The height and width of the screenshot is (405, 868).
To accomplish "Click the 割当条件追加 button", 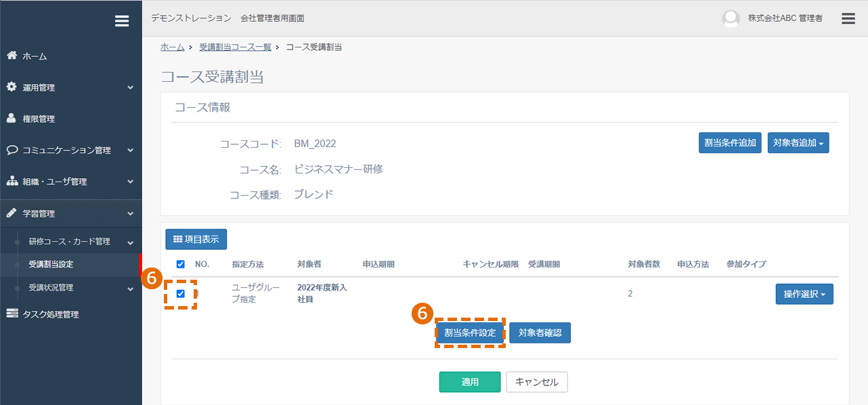I will 731,143.
